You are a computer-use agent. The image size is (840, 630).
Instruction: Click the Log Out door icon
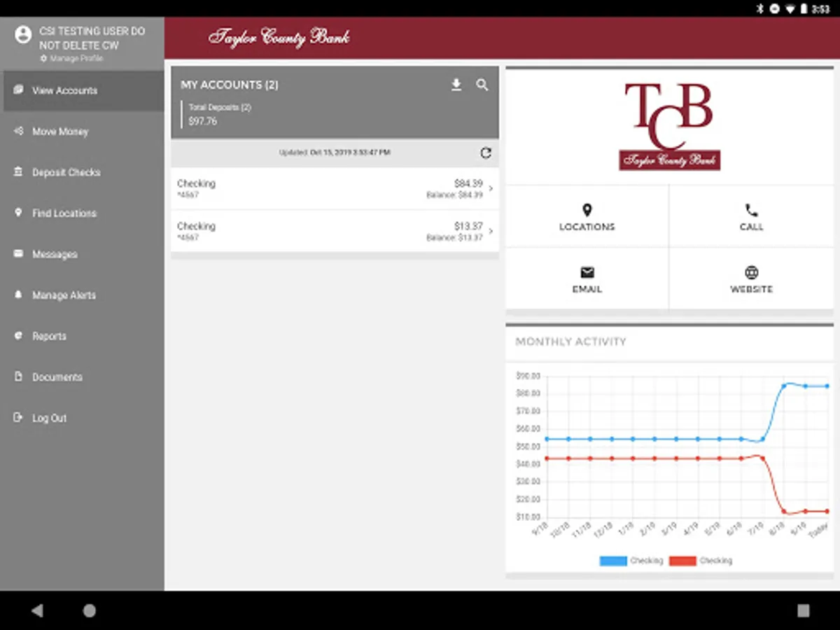(x=18, y=418)
